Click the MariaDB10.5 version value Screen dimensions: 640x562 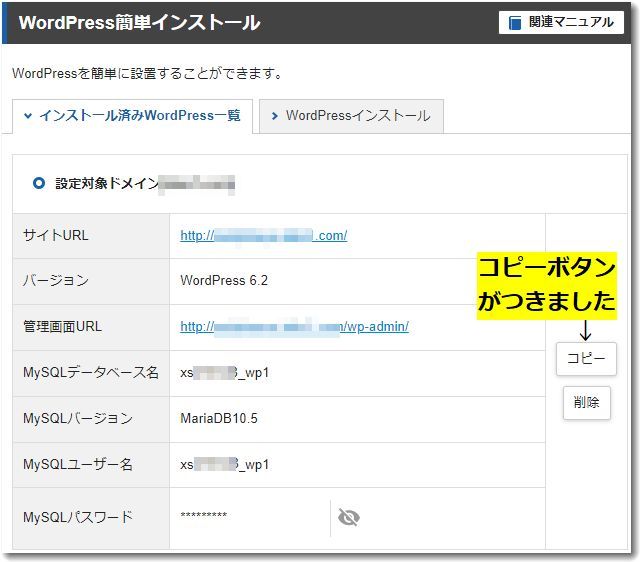click(x=219, y=419)
